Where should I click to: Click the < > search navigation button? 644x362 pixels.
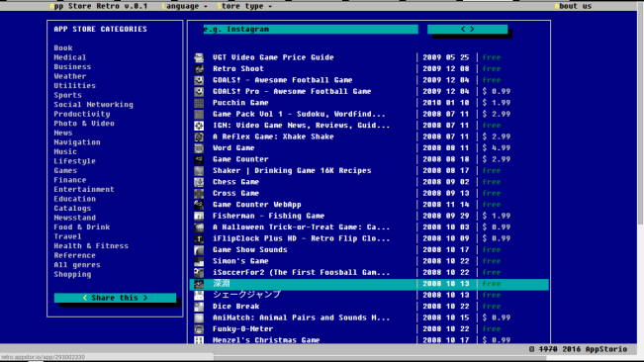[x=467, y=29]
